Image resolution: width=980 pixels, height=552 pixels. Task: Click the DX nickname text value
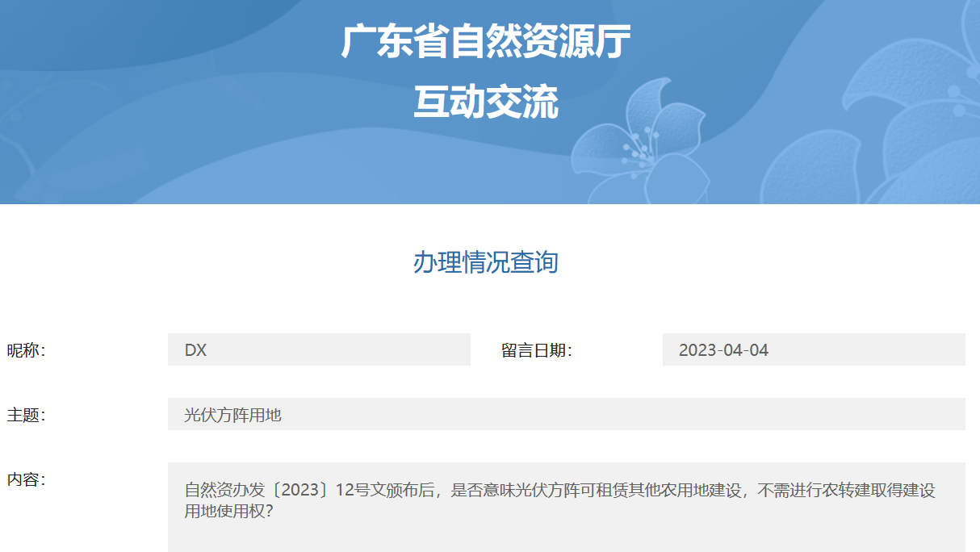pyautogui.click(x=195, y=350)
